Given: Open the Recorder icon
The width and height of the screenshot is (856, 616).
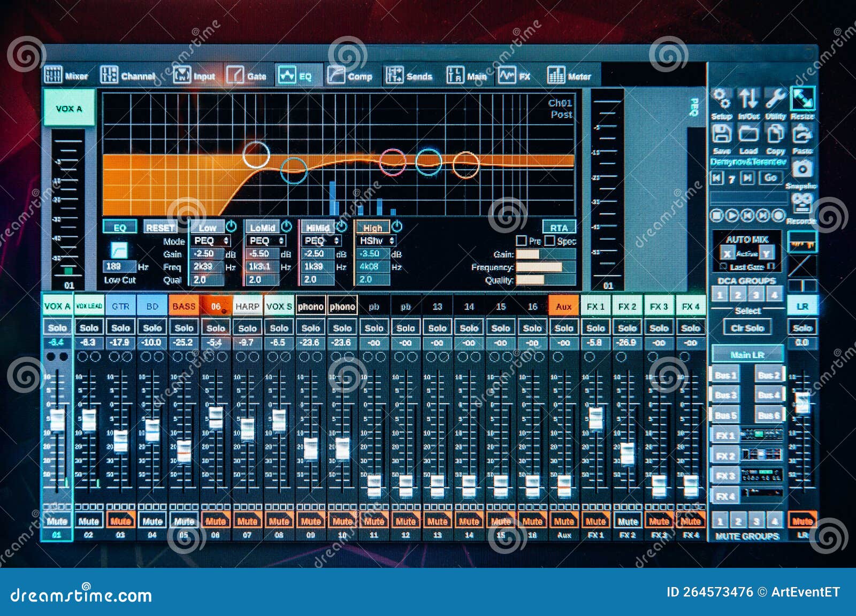Looking at the screenshot, I should pos(802,205).
